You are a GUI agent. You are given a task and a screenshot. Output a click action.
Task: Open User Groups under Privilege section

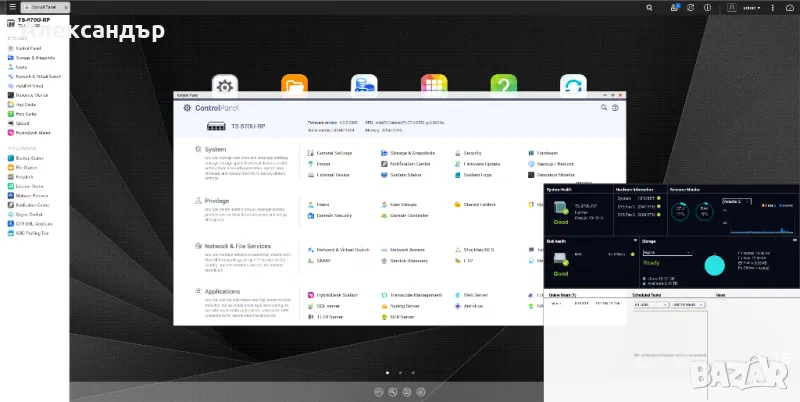399,205
